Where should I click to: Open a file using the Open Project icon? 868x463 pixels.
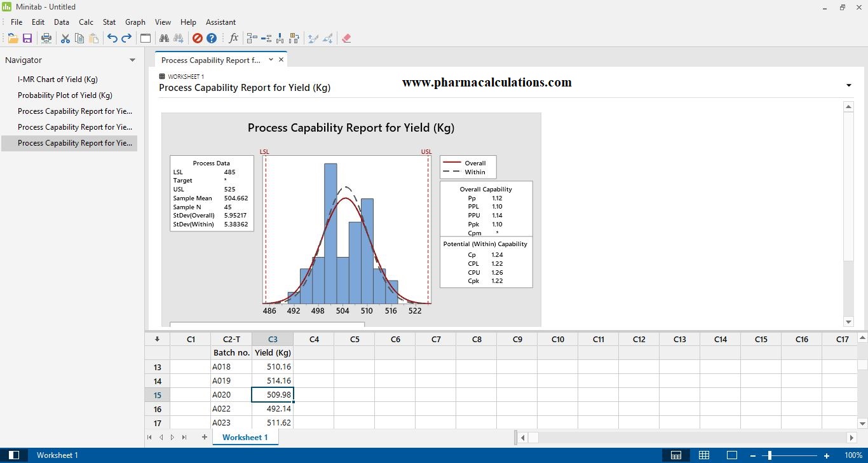13,38
